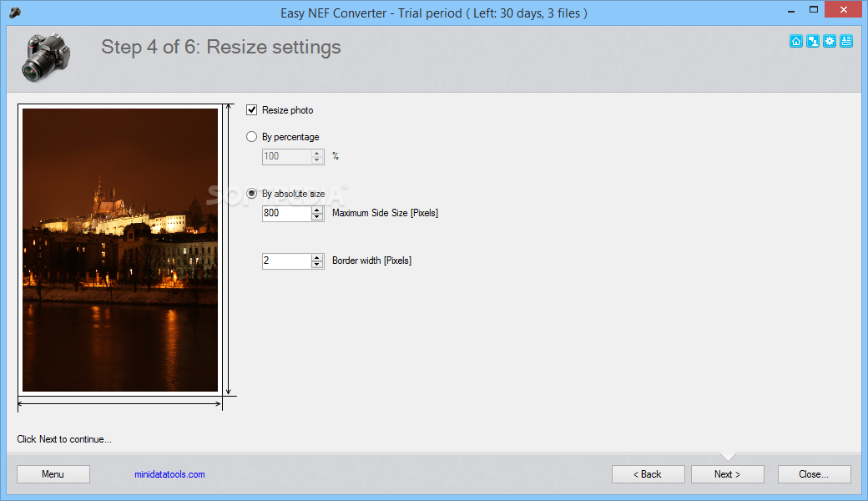Click the 'Click Next to continue...' text
This screenshot has height=501, width=868.
64,439
